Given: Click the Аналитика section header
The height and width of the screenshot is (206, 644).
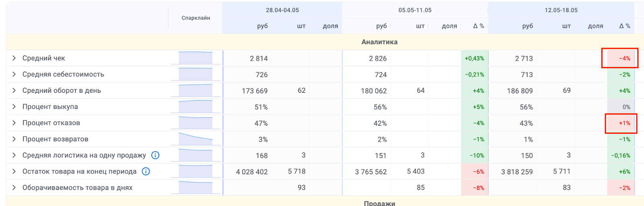Looking at the screenshot, I should point(379,42).
